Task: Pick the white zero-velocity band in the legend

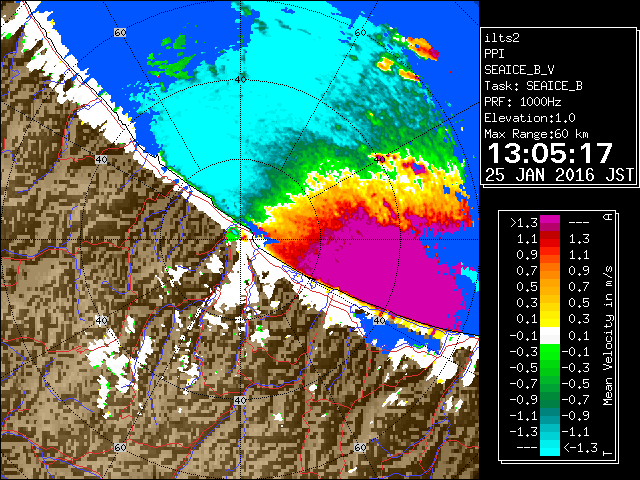Action: click(550, 336)
